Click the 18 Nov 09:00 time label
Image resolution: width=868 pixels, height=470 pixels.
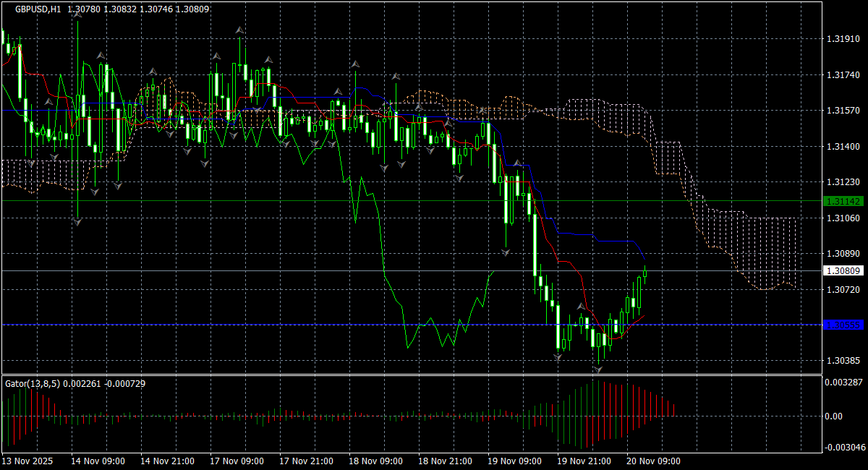coord(376,461)
